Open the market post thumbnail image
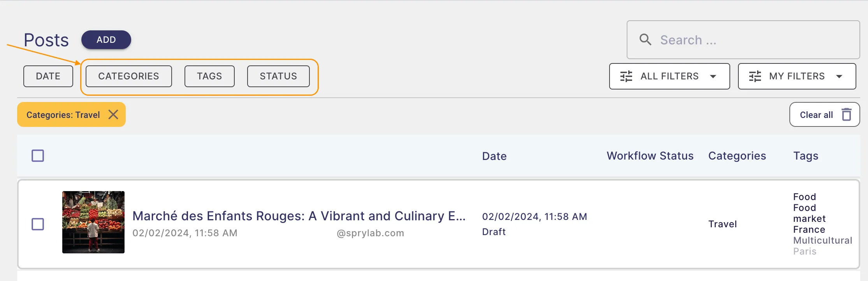Viewport: 868px width, 281px height. tap(93, 222)
